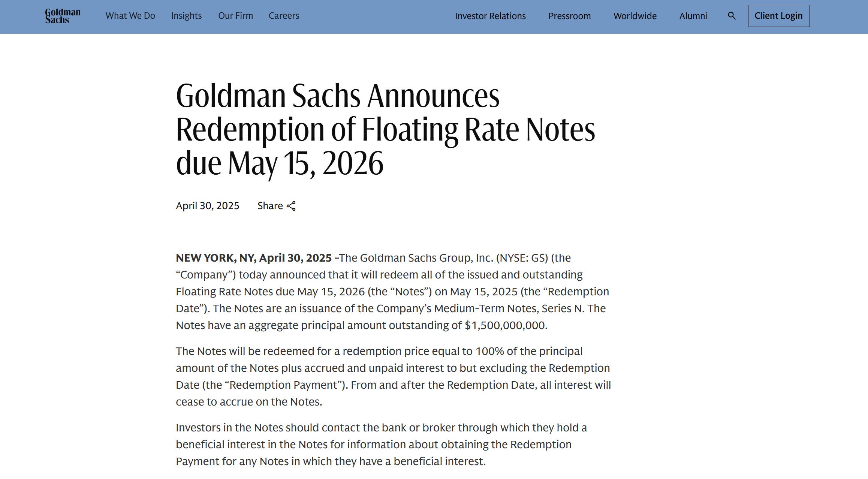
Task: Go to Investor Relations
Action: click(490, 16)
